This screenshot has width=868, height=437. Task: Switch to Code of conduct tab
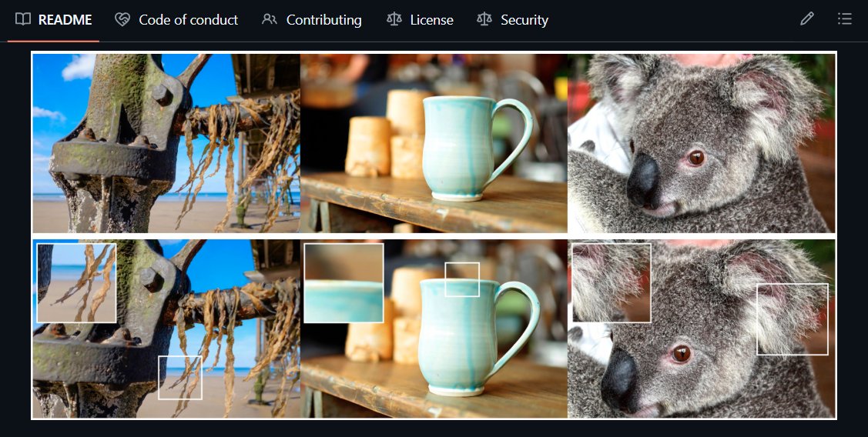(176, 20)
